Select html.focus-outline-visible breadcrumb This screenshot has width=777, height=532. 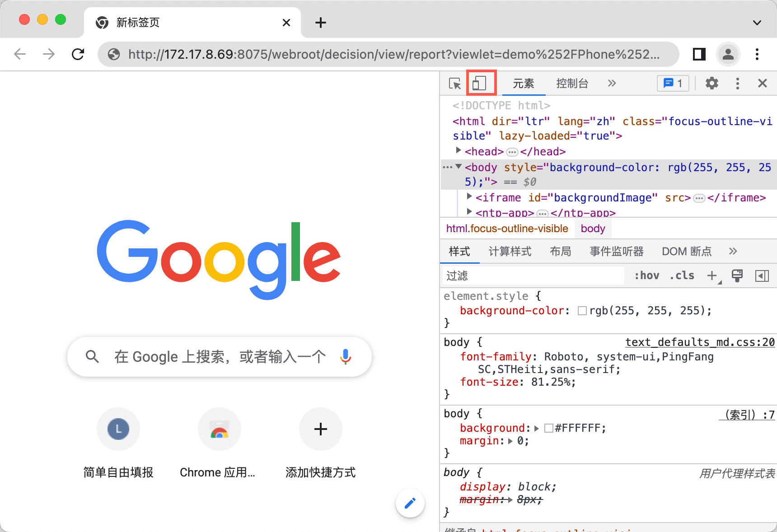tap(507, 229)
